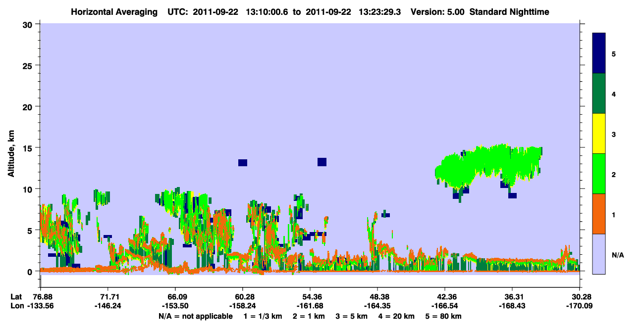Click 'Version: 5.00' in the title
Screen dimensions: 644x330
pos(437,12)
